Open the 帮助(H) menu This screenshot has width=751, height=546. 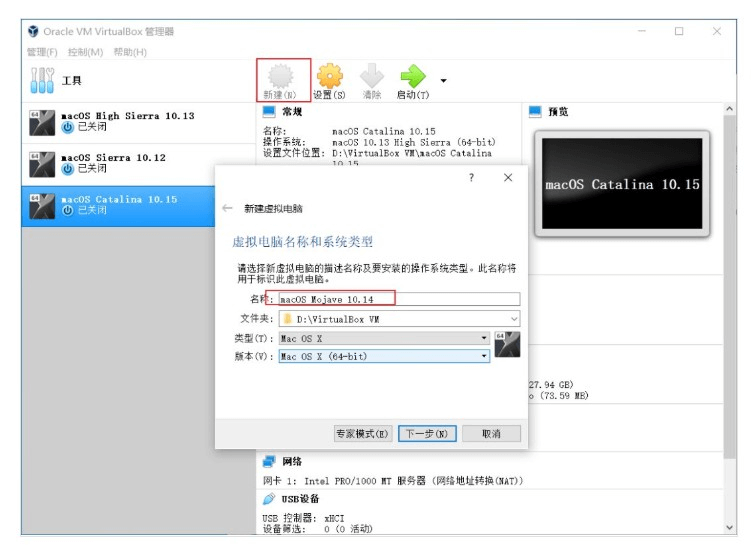pyautogui.click(x=130, y=52)
